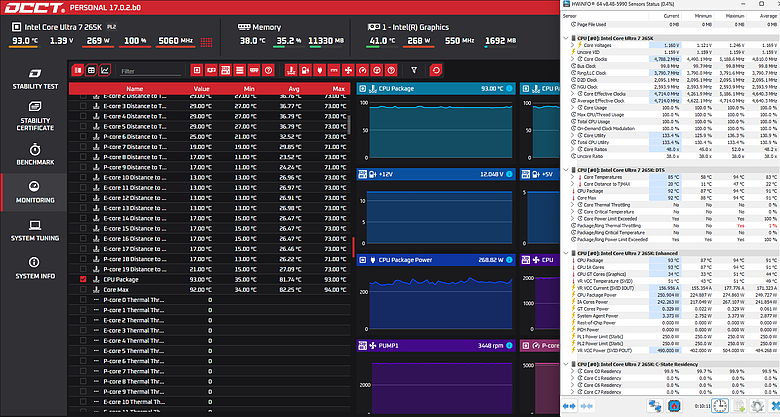The width and height of the screenshot is (780, 417).
Task: Sort the table by the Avg column
Action: 294,89
